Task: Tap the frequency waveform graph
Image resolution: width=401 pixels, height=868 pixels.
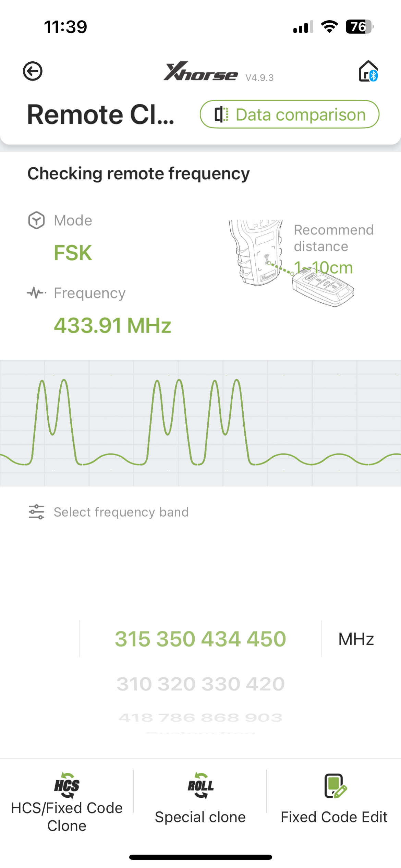Action: [200, 423]
